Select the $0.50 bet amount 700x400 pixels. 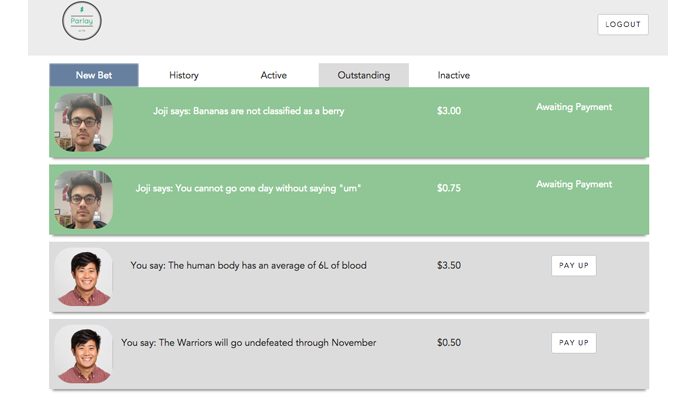click(x=449, y=343)
